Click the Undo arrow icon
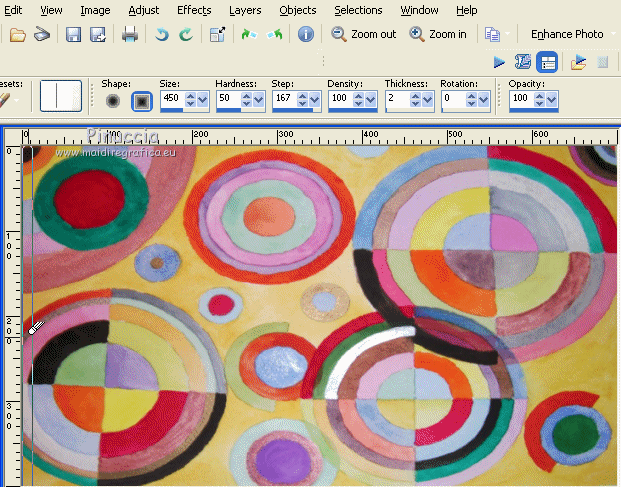621x487 pixels. (162, 34)
